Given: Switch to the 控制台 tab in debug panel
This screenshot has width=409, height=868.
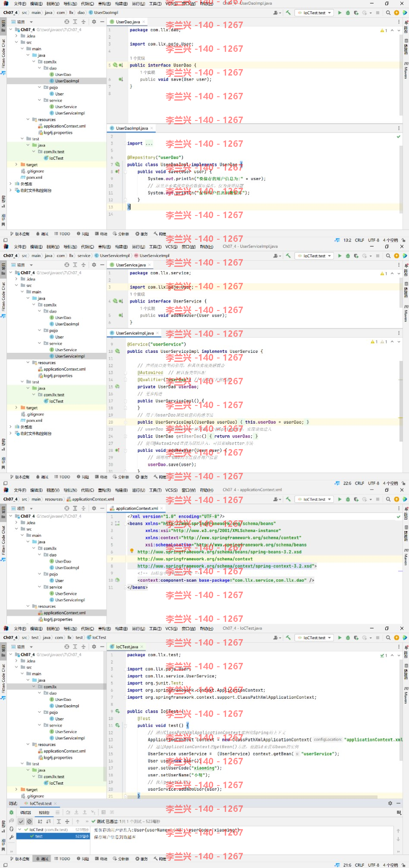Looking at the screenshot, I should click(x=44, y=812).
